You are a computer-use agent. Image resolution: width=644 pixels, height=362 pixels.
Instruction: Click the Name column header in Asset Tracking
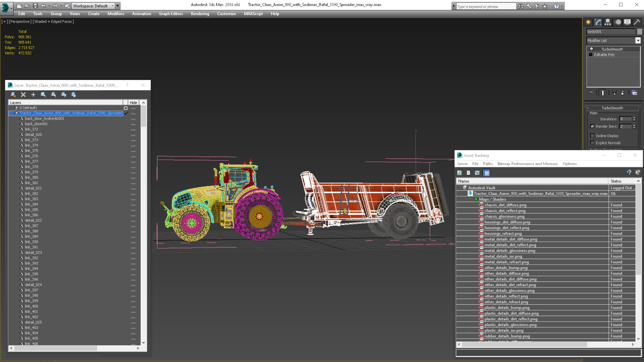(532, 181)
